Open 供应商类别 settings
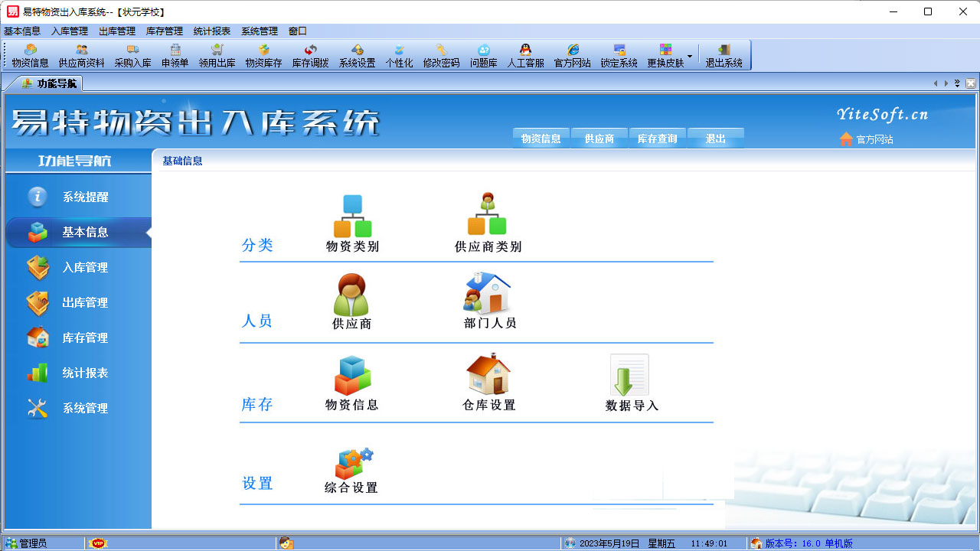Viewport: 980px width, 551px height. (x=487, y=222)
